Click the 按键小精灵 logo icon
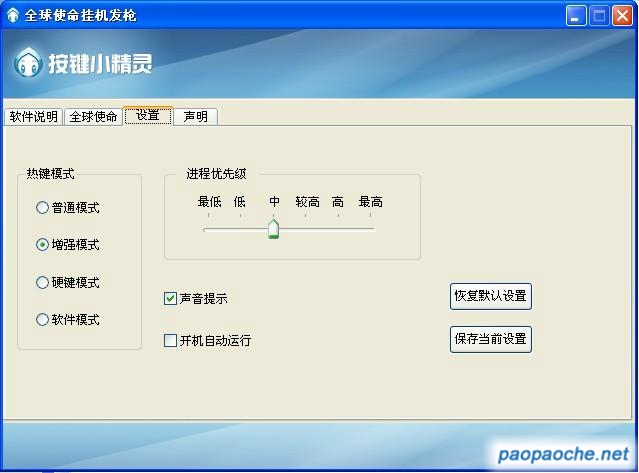 tap(28, 62)
